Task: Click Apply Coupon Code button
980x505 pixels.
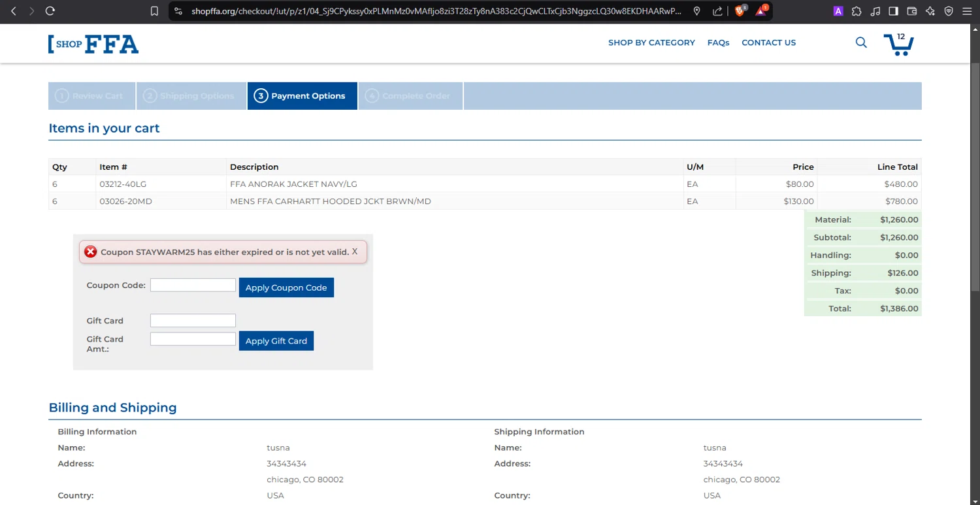Action: tap(286, 287)
